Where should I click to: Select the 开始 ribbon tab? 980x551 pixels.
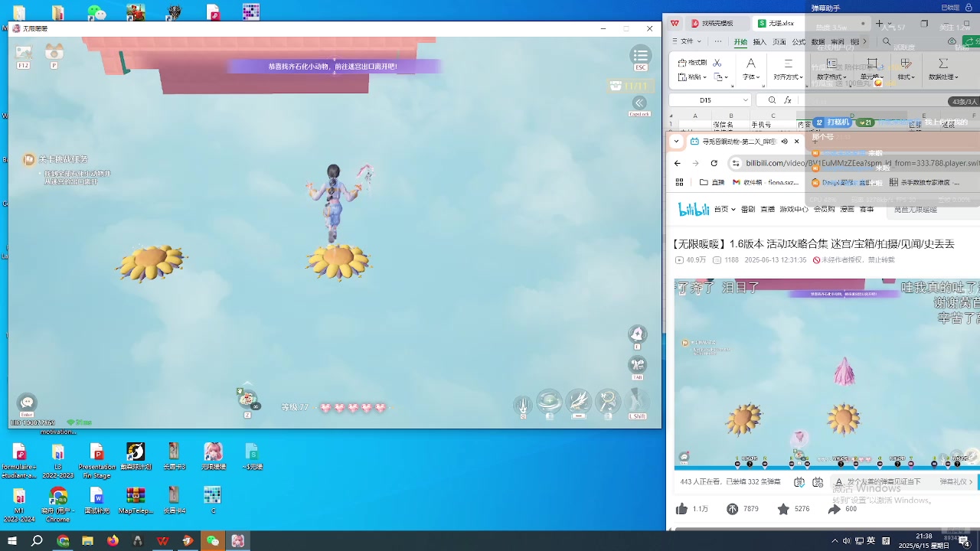click(740, 42)
